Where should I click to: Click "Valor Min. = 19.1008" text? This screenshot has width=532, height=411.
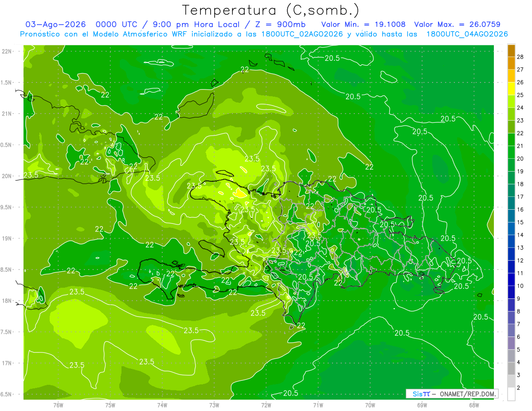(x=363, y=24)
